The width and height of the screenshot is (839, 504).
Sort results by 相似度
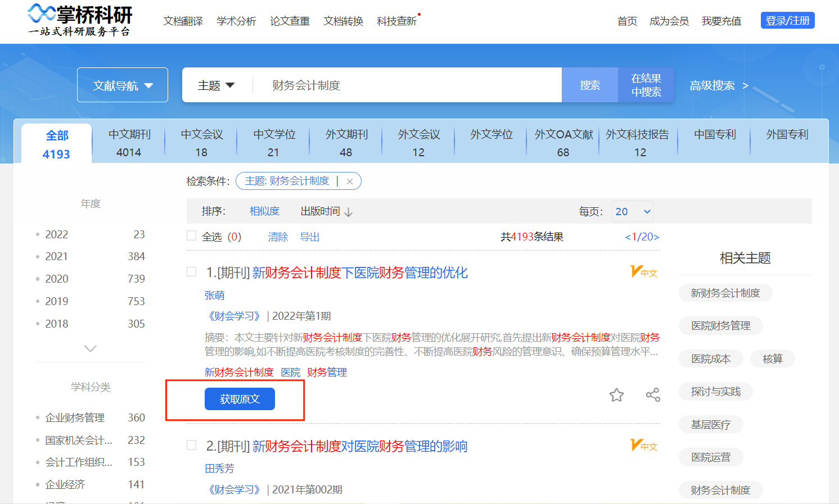click(x=264, y=211)
